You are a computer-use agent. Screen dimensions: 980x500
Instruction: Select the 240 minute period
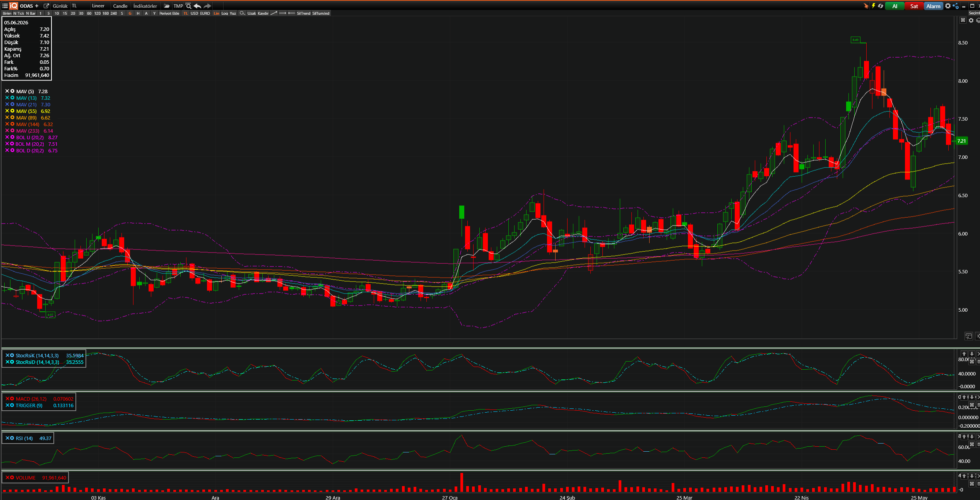pyautogui.click(x=114, y=13)
